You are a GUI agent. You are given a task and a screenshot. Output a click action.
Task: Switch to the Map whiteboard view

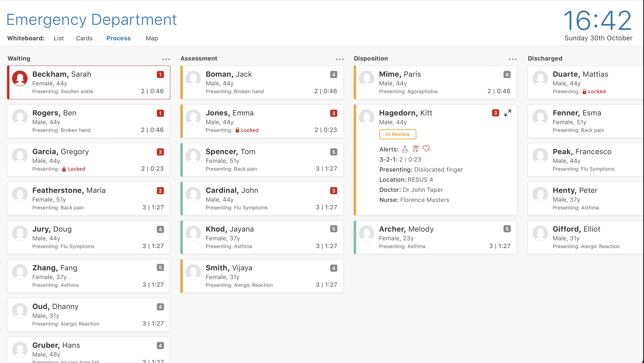click(151, 38)
